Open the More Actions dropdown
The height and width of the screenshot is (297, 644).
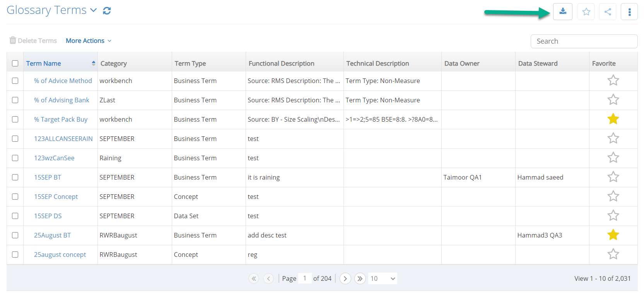point(89,41)
